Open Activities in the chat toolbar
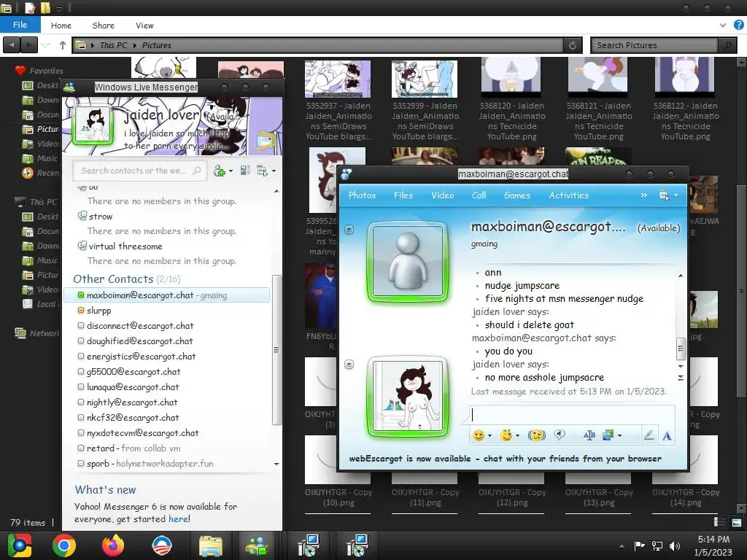The width and height of the screenshot is (747, 560). pos(569,195)
